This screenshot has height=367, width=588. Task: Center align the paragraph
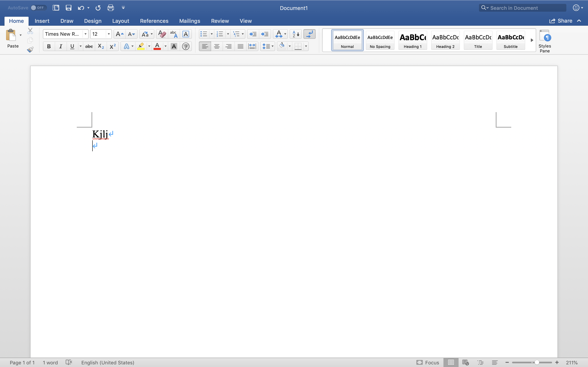click(217, 46)
